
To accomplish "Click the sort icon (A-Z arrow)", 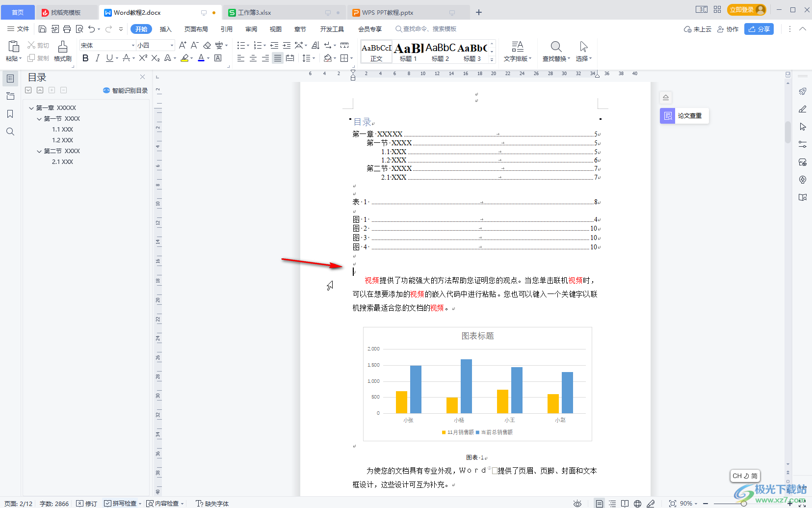I will coord(315,45).
